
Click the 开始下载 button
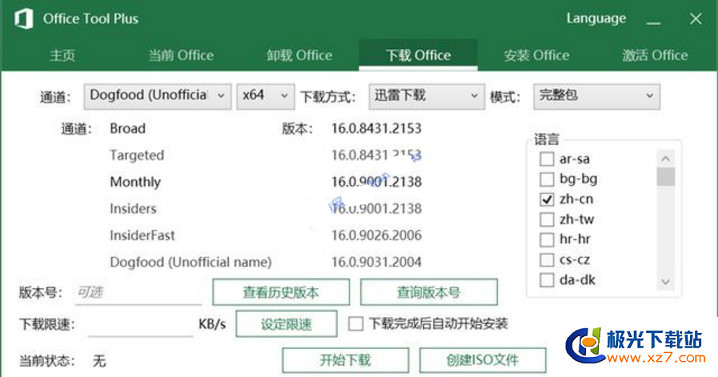click(x=345, y=360)
